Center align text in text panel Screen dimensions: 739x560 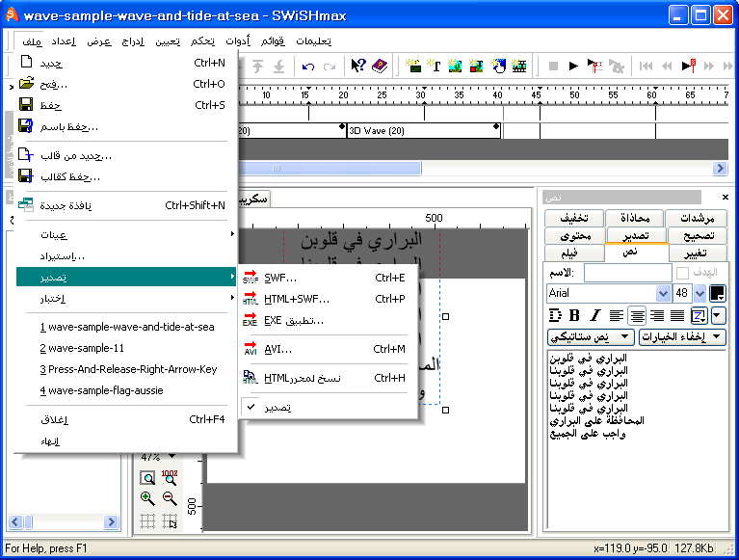(x=637, y=315)
